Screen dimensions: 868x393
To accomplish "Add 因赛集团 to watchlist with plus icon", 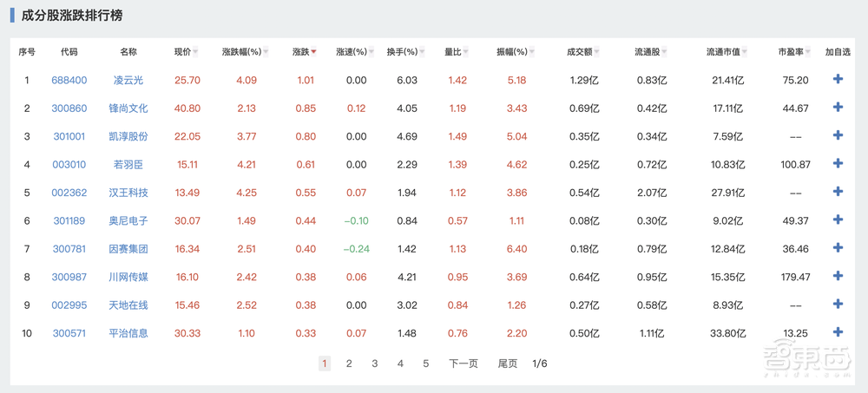I will click(x=838, y=248).
